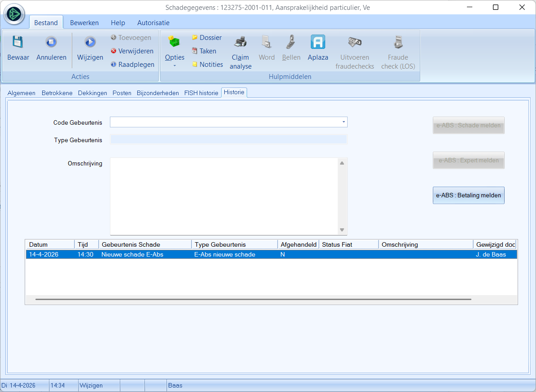Click the round application logo button
The height and width of the screenshot is (392, 536).
click(14, 14)
